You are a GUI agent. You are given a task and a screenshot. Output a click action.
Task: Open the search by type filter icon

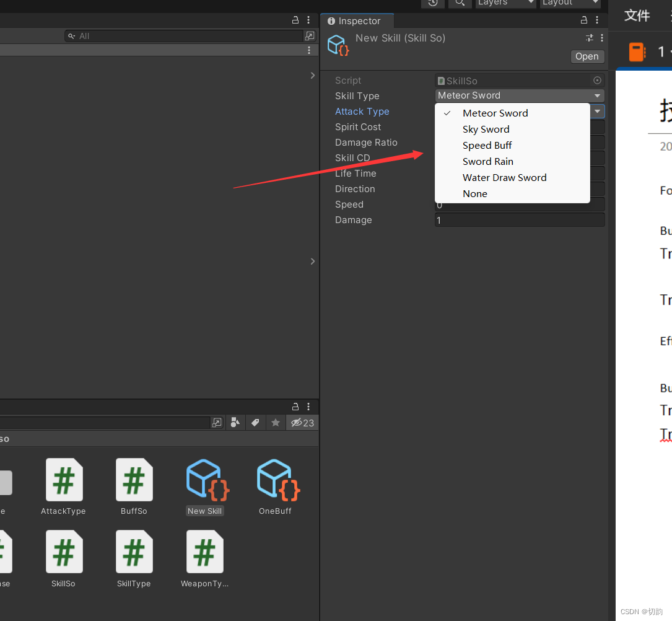[x=235, y=423]
